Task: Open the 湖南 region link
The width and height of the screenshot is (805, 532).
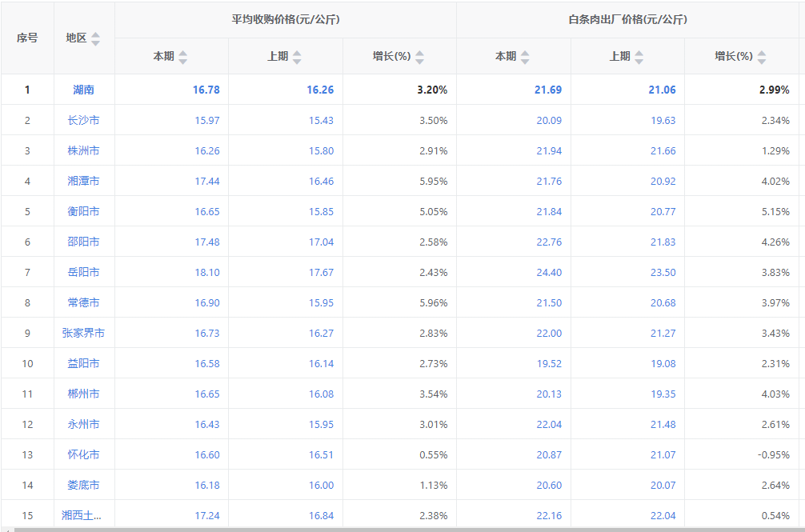Action: [x=83, y=90]
